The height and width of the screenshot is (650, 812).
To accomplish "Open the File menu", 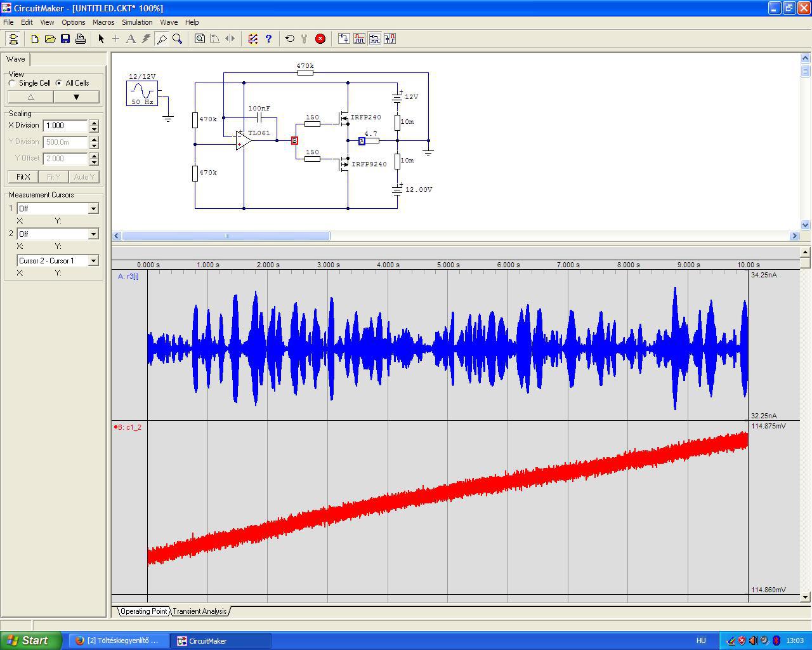I will (x=8, y=22).
